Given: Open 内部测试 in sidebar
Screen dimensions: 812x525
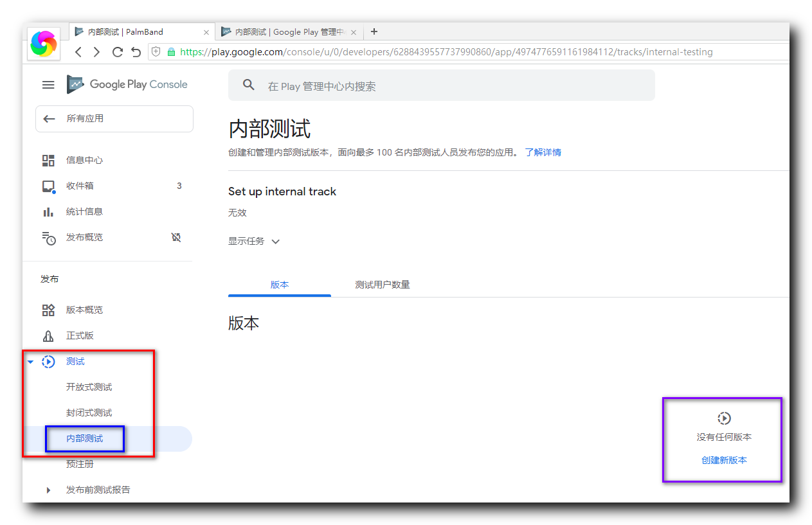Looking at the screenshot, I should [85, 439].
